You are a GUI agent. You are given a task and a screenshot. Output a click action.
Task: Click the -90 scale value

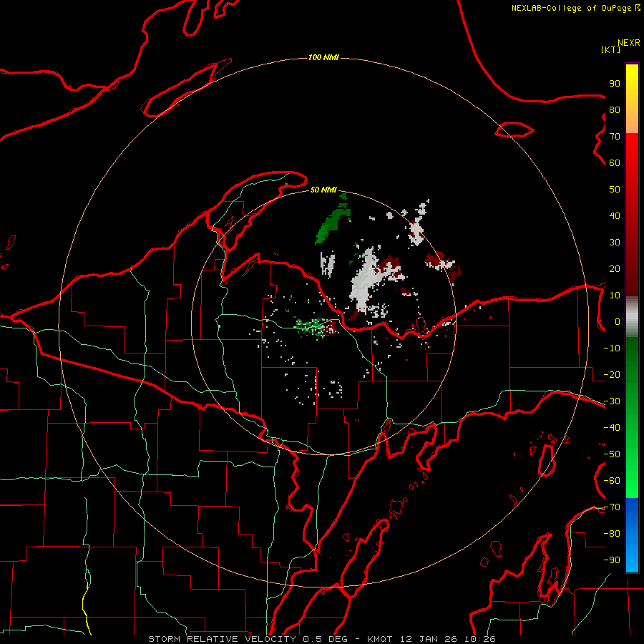coord(612,560)
